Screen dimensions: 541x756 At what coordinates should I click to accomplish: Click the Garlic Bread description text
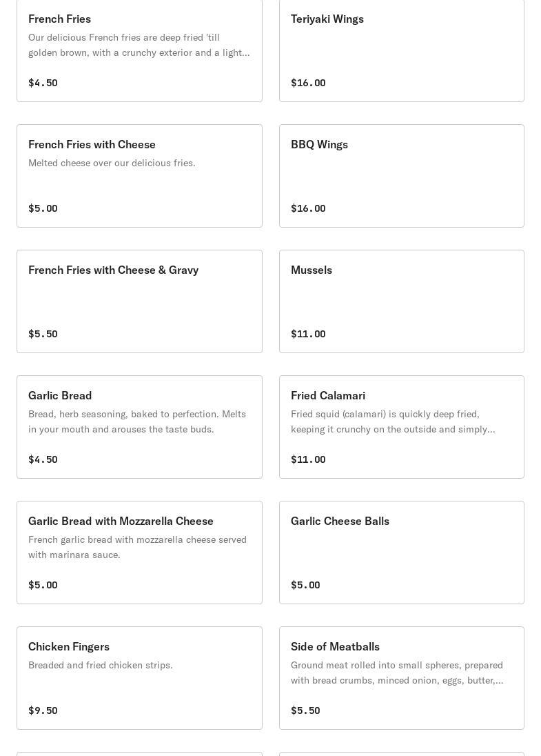pos(136,421)
